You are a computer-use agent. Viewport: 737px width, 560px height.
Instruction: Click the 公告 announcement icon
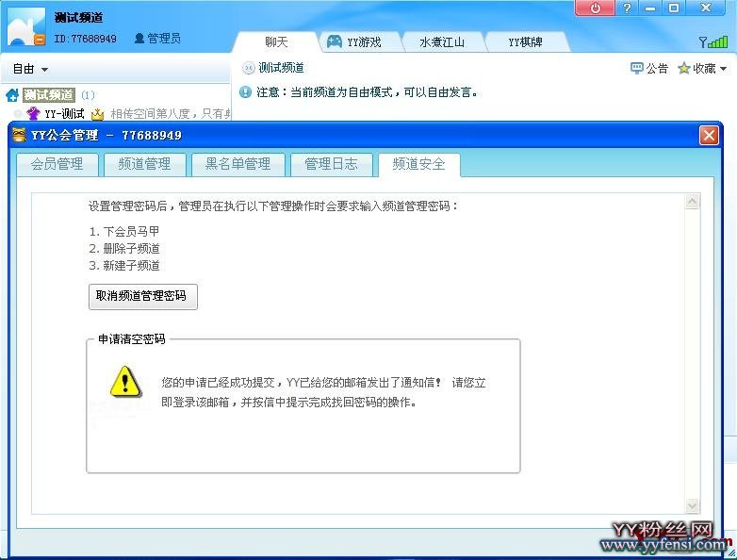(637, 69)
